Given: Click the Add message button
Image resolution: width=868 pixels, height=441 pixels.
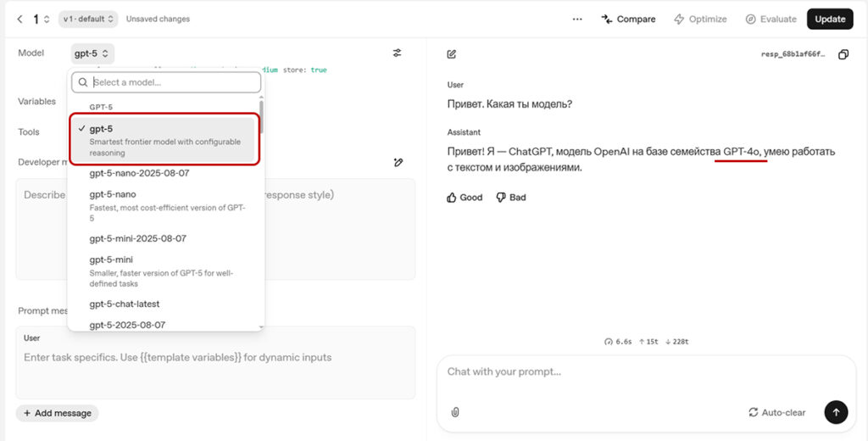Looking at the screenshot, I should tap(57, 413).
